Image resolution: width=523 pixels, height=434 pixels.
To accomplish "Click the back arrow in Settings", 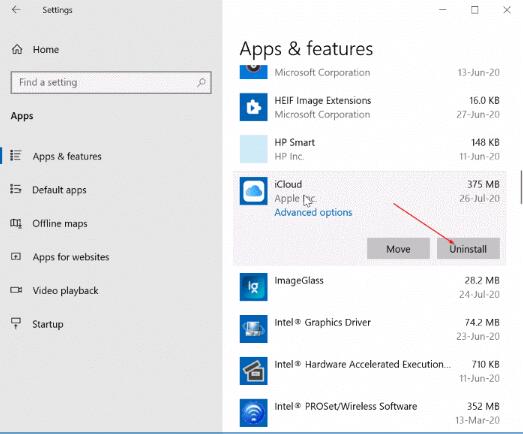I will (x=16, y=10).
